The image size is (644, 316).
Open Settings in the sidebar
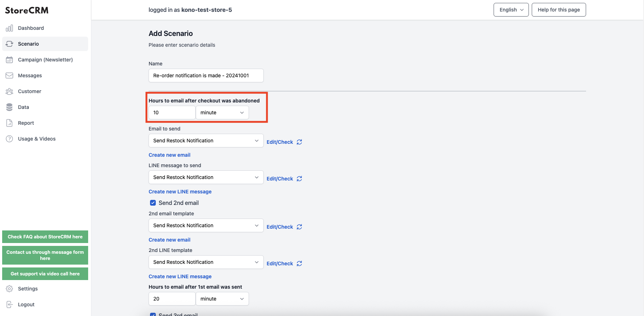(x=45, y=289)
